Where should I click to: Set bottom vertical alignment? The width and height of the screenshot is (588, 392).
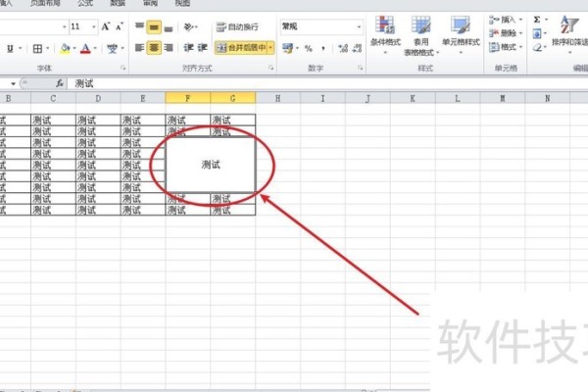[169, 27]
